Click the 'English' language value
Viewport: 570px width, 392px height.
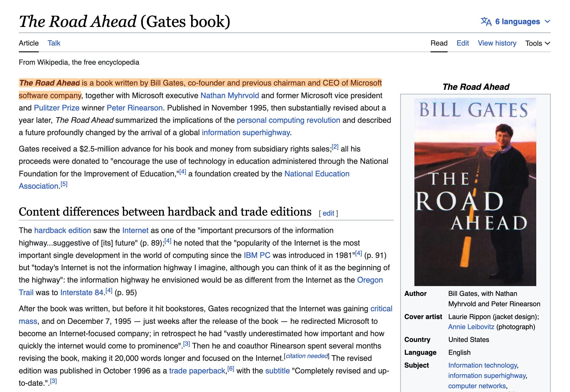(459, 352)
